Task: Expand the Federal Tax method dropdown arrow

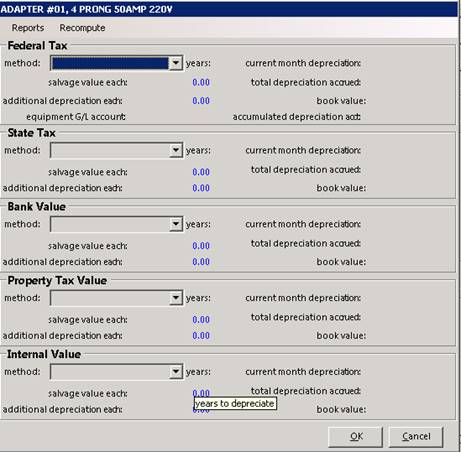Action: 175,63
